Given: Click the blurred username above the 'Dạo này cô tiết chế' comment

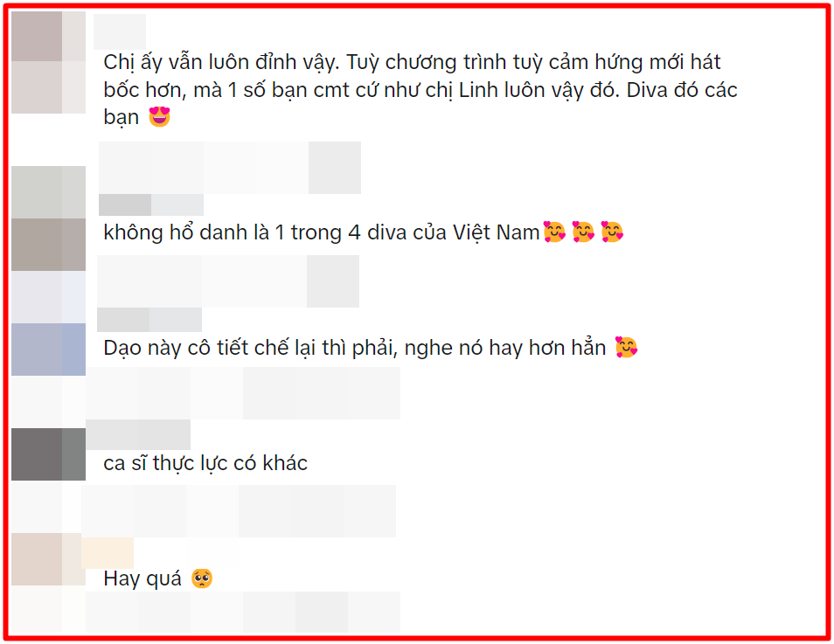Looking at the screenshot, I should 228,281.
